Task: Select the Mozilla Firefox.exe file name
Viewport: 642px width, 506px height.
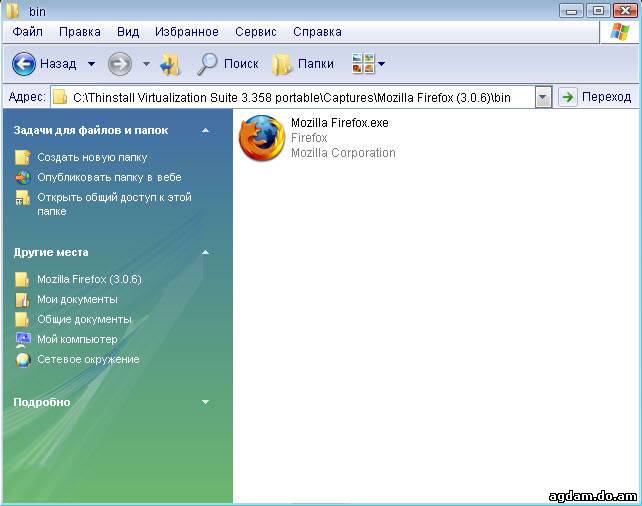Action: 340,123
